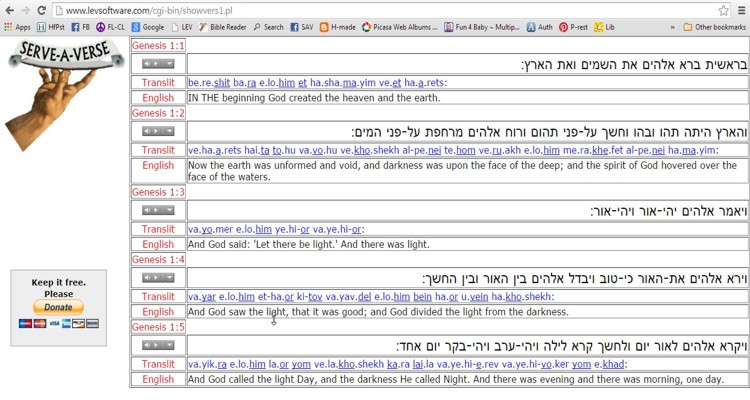Open the Apps bookmark shortcut
Screen dimensions: 750x400
(x=16, y=27)
